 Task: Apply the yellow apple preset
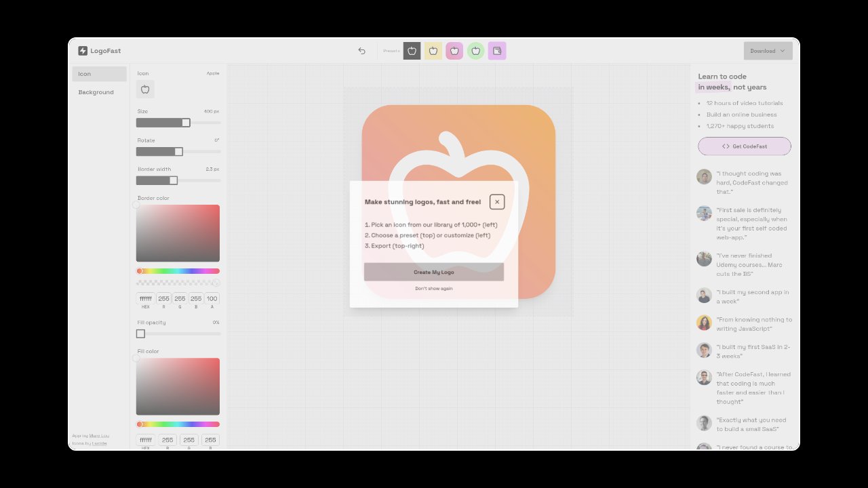(x=433, y=51)
